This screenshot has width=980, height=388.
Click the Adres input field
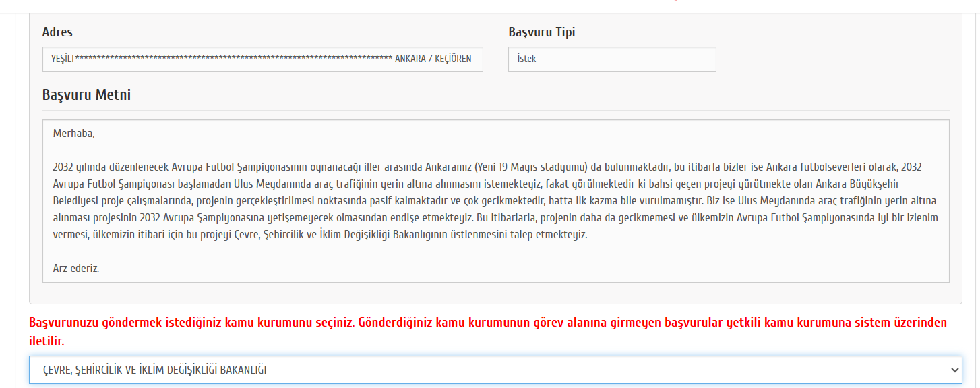tap(262, 59)
